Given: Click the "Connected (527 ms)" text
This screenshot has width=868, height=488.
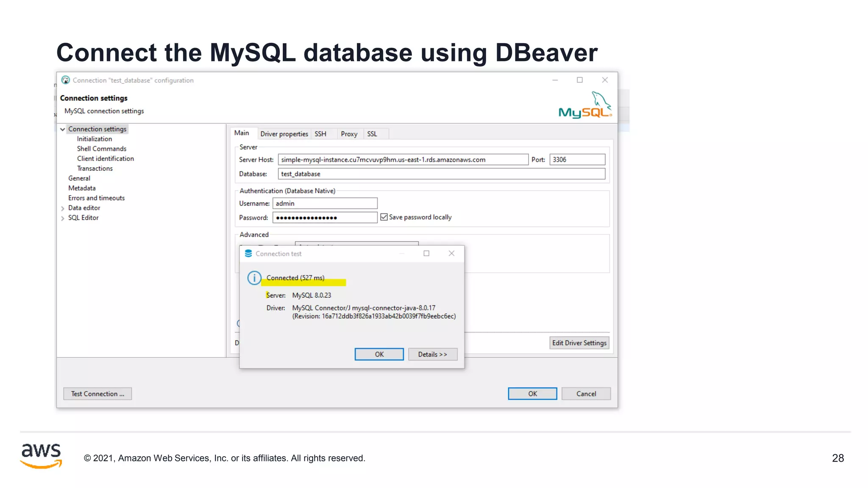Looking at the screenshot, I should (295, 278).
